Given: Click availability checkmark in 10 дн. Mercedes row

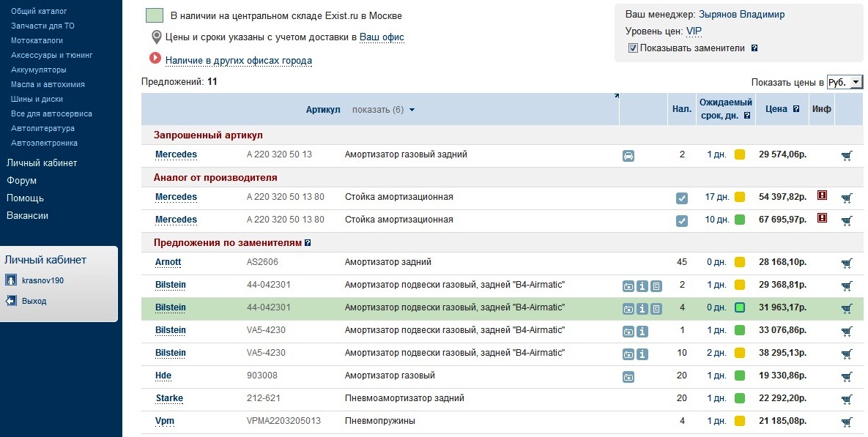Looking at the screenshot, I should (x=682, y=221).
